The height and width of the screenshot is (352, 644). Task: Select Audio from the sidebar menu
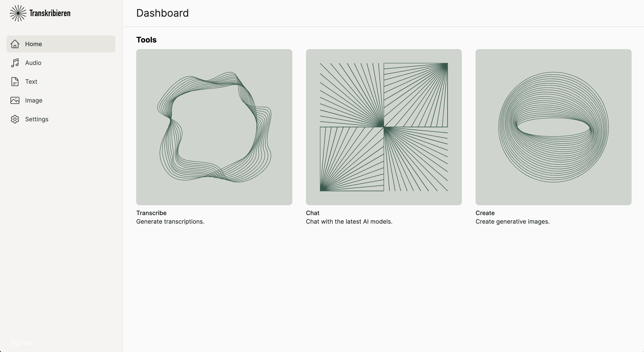coord(33,63)
